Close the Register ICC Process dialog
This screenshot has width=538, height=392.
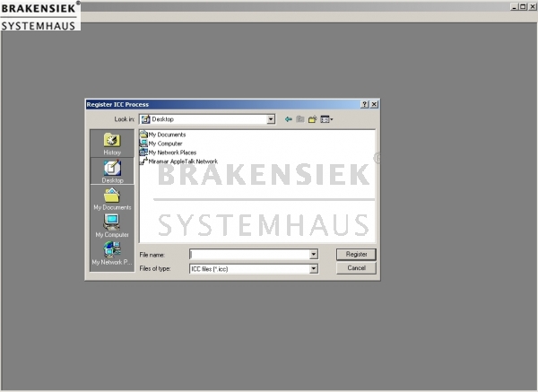[374, 104]
